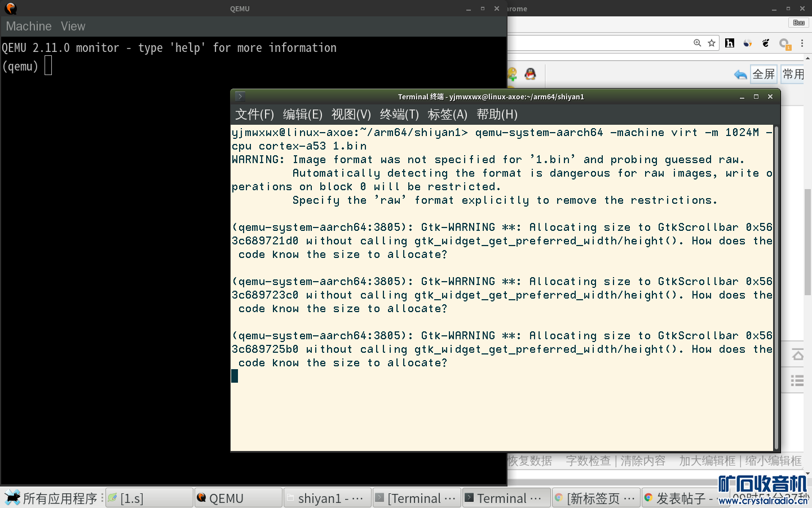This screenshot has height=508, width=812.
Task: Switch to [新标签页 Chrome taskbar item
Action: click(595, 498)
